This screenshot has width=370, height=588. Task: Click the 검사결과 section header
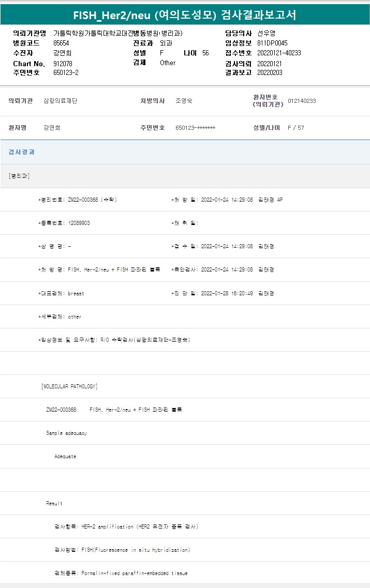click(x=22, y=152)
